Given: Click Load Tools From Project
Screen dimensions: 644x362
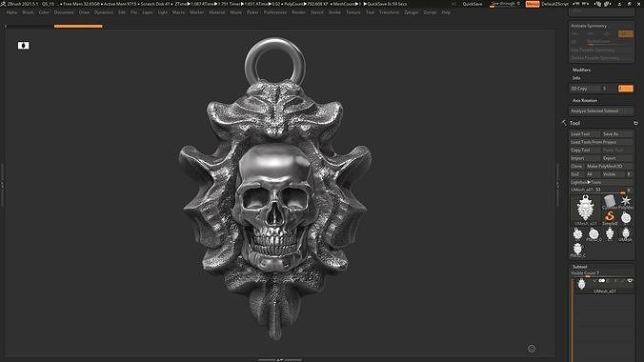Looking at the screenshot, I should 601,142.
